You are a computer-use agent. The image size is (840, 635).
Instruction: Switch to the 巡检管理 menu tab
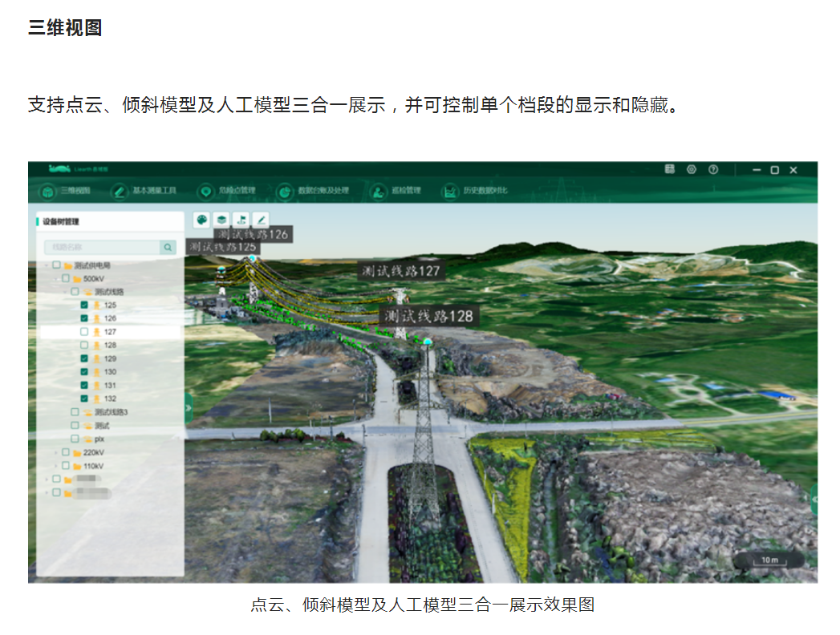click(396, 192)
